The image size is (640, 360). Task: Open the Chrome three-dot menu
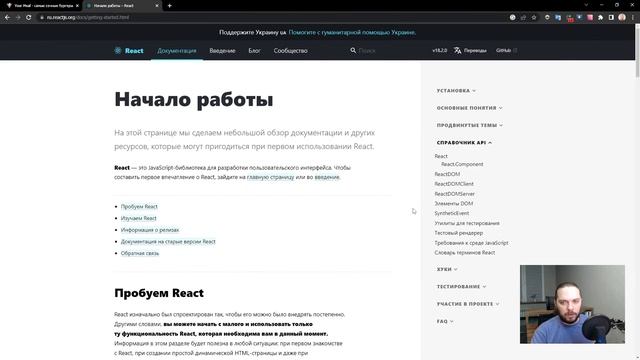pos(633,18)
